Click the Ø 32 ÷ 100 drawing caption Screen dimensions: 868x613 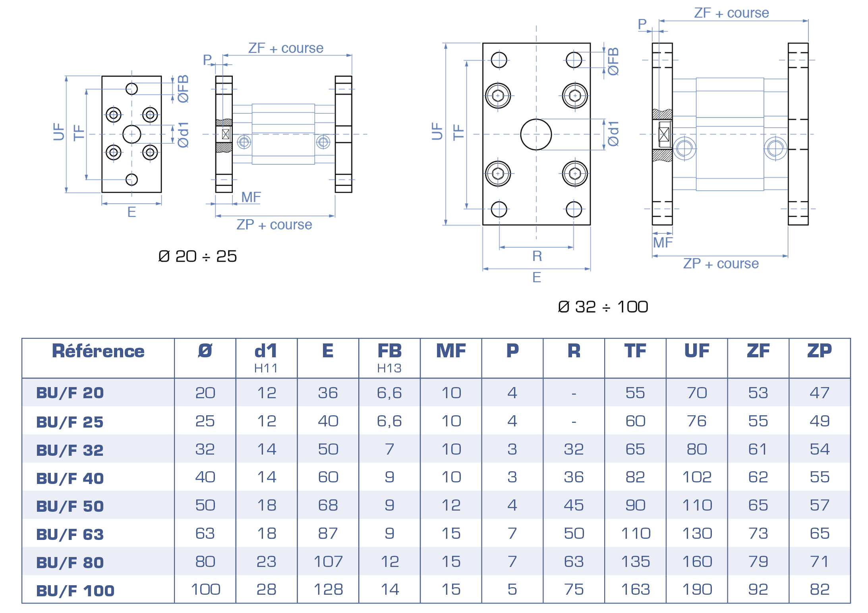point(603,307)
